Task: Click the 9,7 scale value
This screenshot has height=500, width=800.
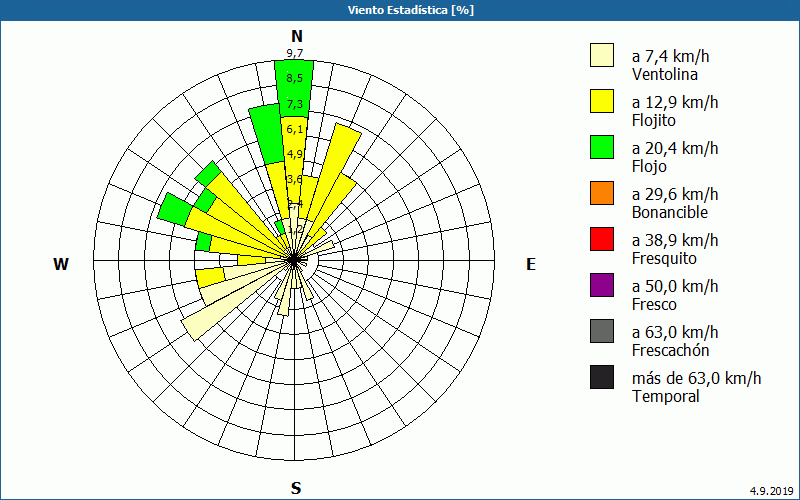Action: click(x=294, y=53)
